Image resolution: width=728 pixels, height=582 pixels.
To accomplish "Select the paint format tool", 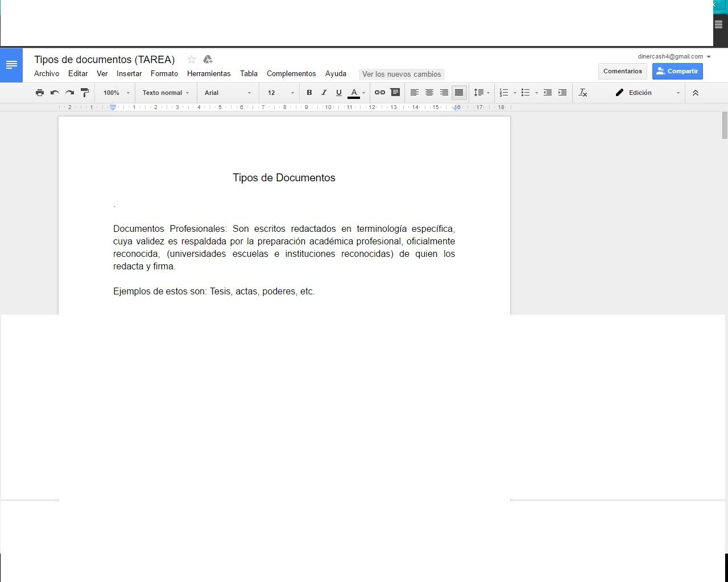I will coord(85,93).
